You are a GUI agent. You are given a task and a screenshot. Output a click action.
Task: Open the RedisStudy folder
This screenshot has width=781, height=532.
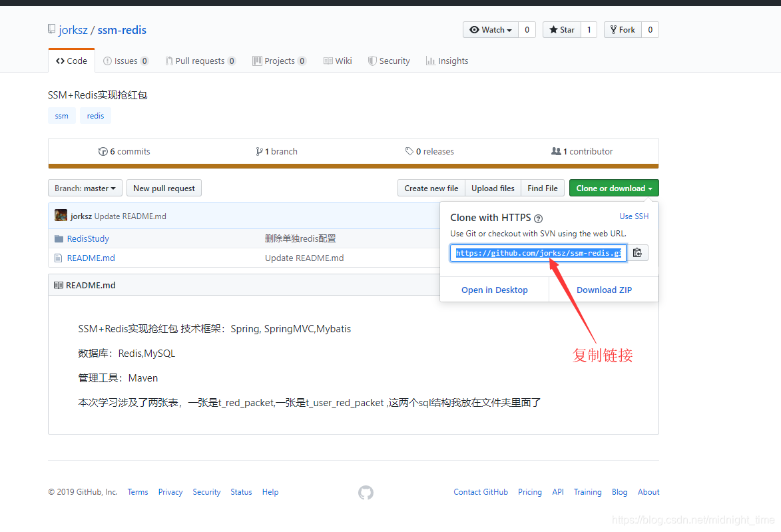88,238
